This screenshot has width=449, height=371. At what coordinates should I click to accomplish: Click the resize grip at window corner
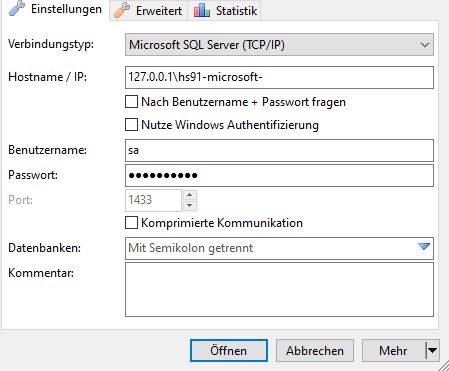pos(443,366)
